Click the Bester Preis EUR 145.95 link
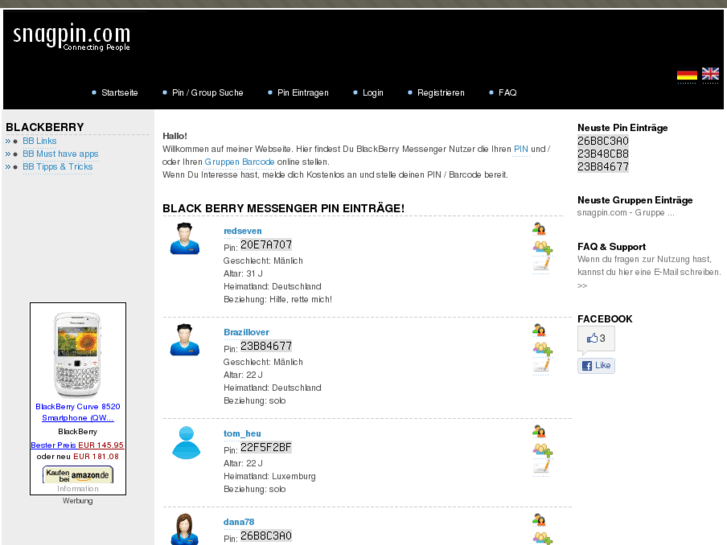Image resolution: width=727 pixels, height=545 pixels. [77, 445]
